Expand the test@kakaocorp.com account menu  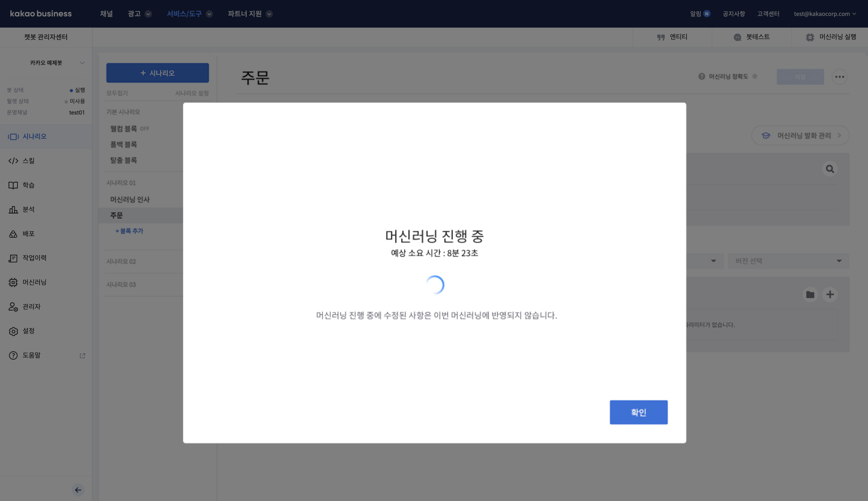tap(825, 14)
